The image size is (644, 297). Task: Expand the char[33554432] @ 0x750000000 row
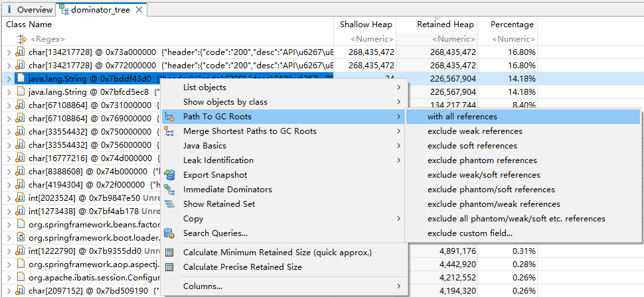point(9,132)
